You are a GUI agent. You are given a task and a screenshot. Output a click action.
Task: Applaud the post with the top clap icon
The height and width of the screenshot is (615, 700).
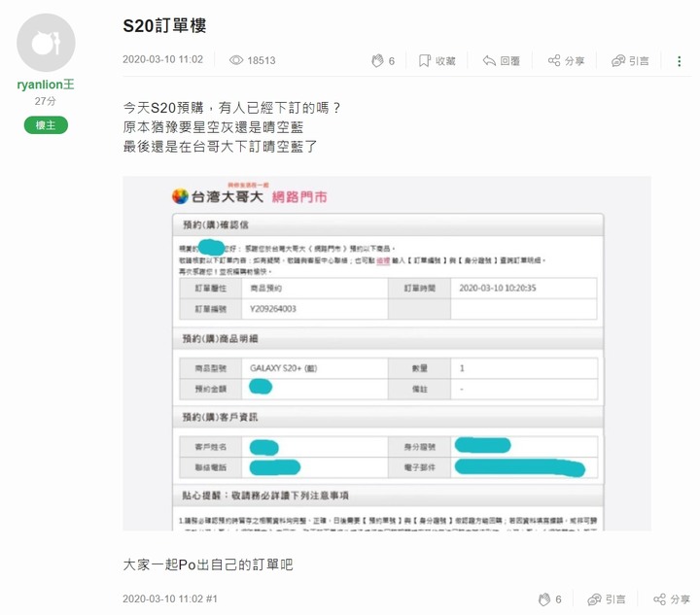377,60
